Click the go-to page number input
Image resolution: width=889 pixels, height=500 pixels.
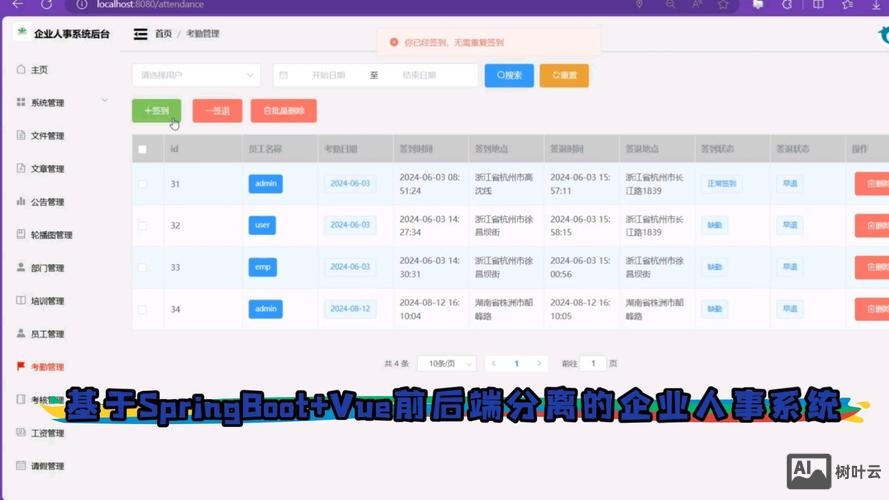coord(593,363)
